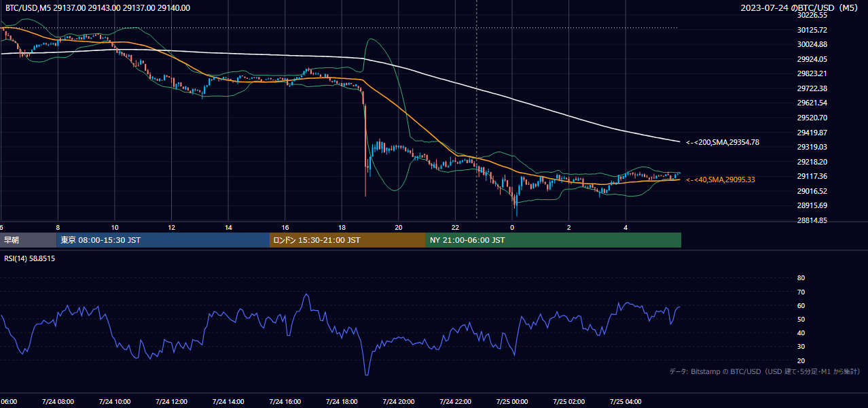
Task: Click hour tick 14 under price chart
Action: (x=228, y=228)
